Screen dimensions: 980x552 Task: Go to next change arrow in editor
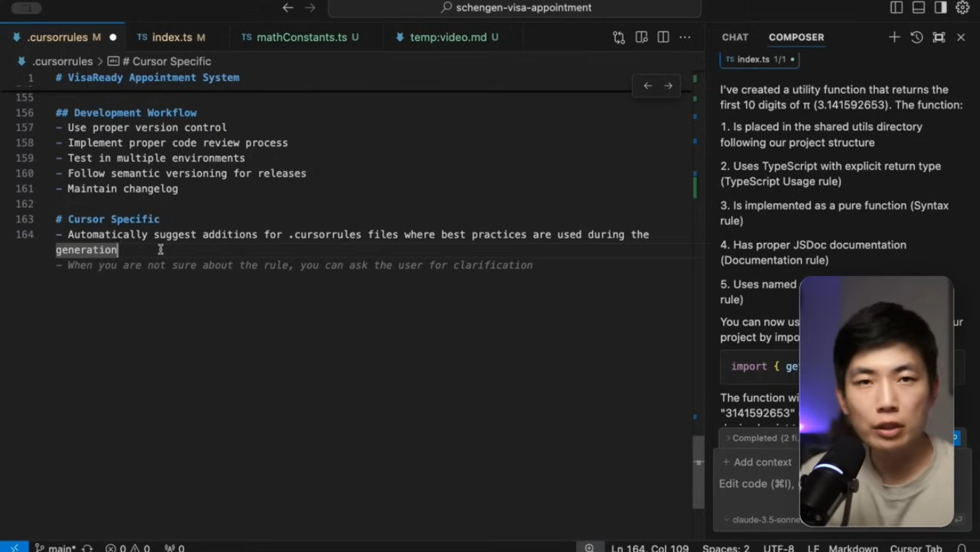pyautogui.click(x=668, y=85)
